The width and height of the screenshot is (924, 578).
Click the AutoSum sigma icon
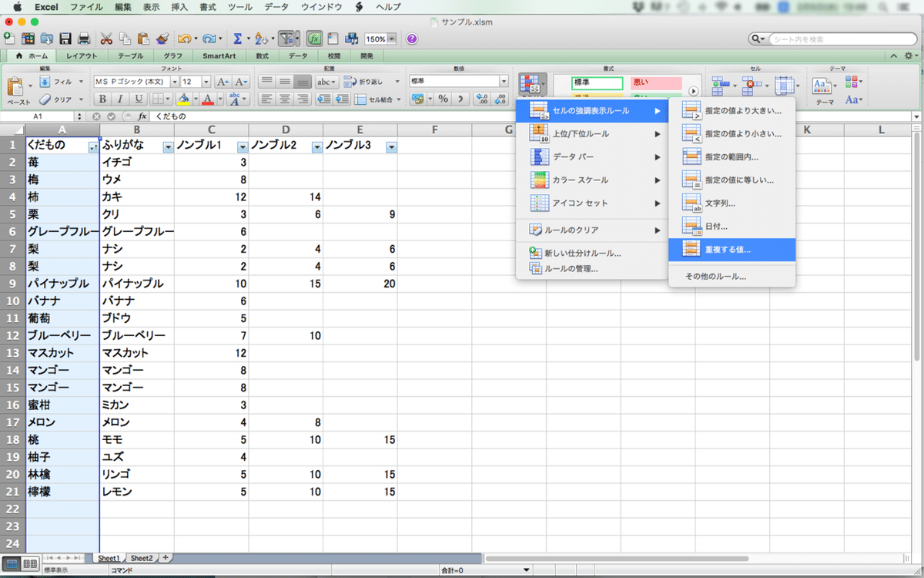click(237, 39)
